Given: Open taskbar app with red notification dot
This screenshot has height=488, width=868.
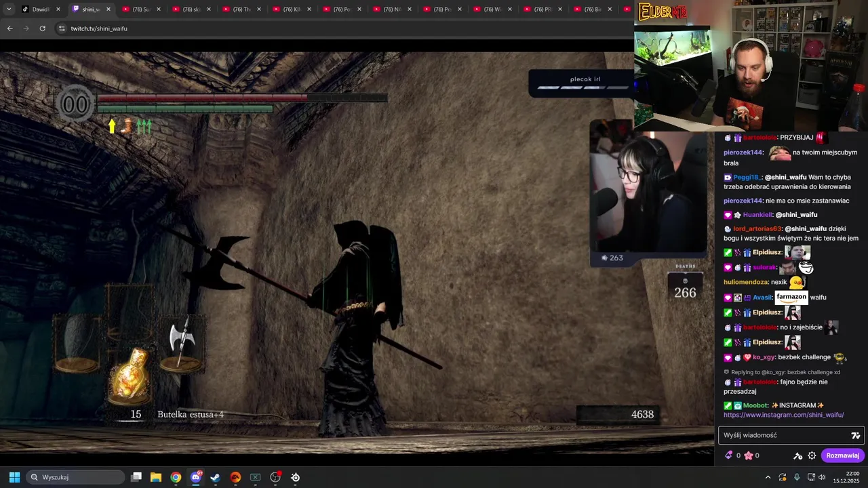Looking at the screenshot, I should [x=275, y=477].
